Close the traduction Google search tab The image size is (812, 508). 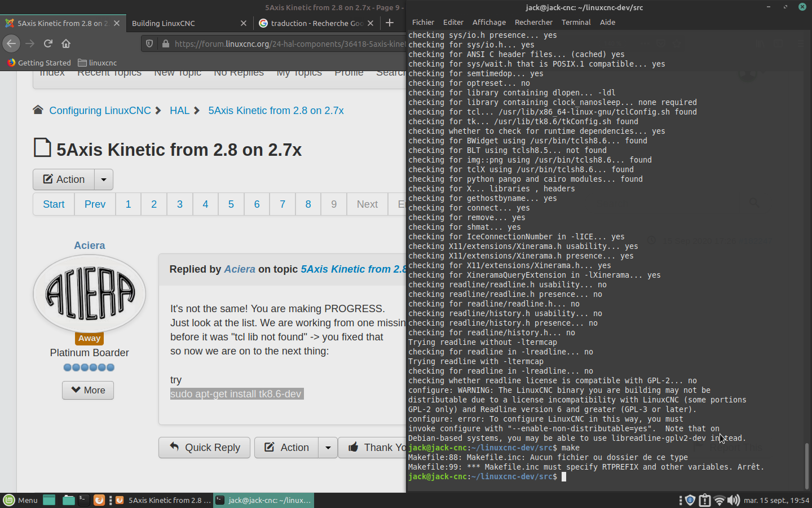[370, 23]
